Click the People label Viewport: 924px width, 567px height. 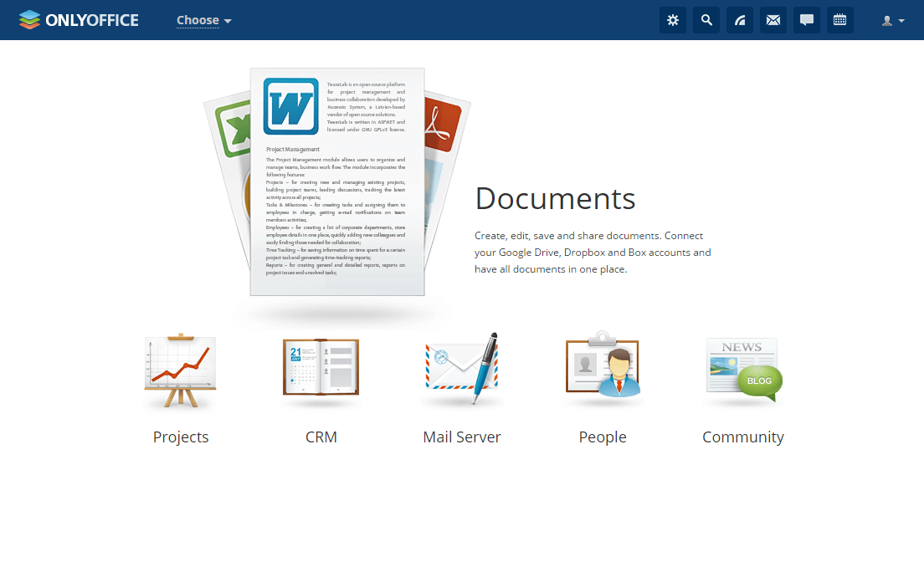click(x=603, y=437)
